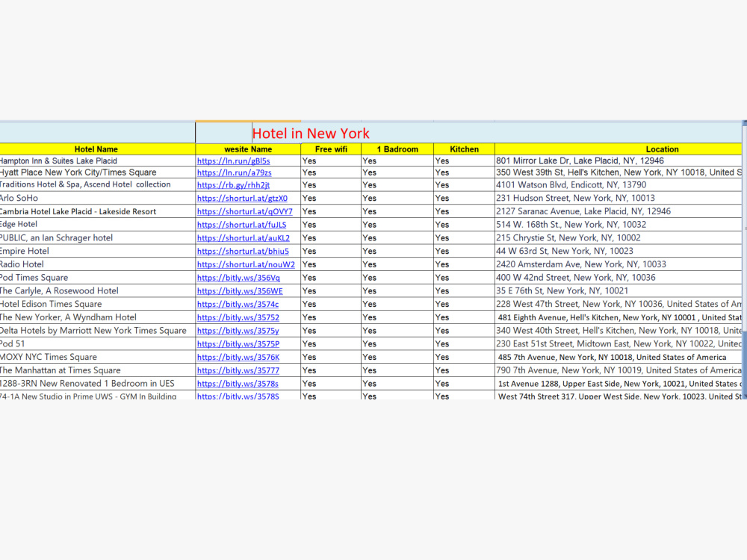The height and width of the screenshot is (560, 747).
Task: Open the https://shorturl.at/auKL2 link
Action: (x=243, y=237)
